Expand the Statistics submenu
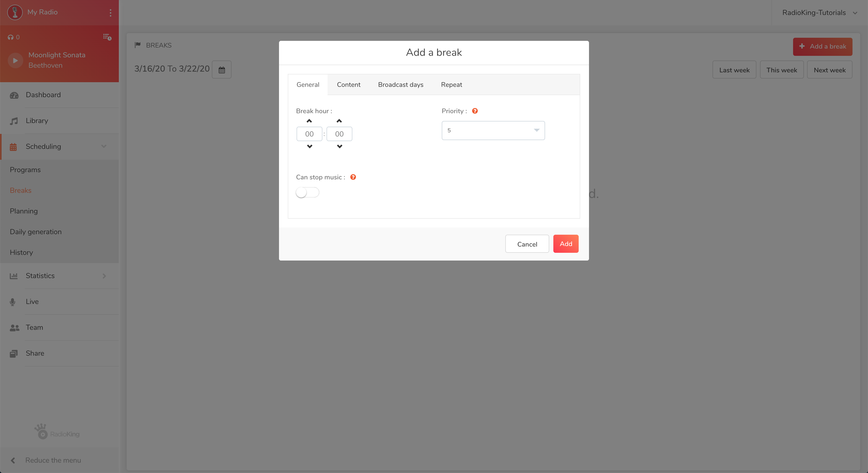The width and height of the screenshot is (868, 473). (104, 276)
